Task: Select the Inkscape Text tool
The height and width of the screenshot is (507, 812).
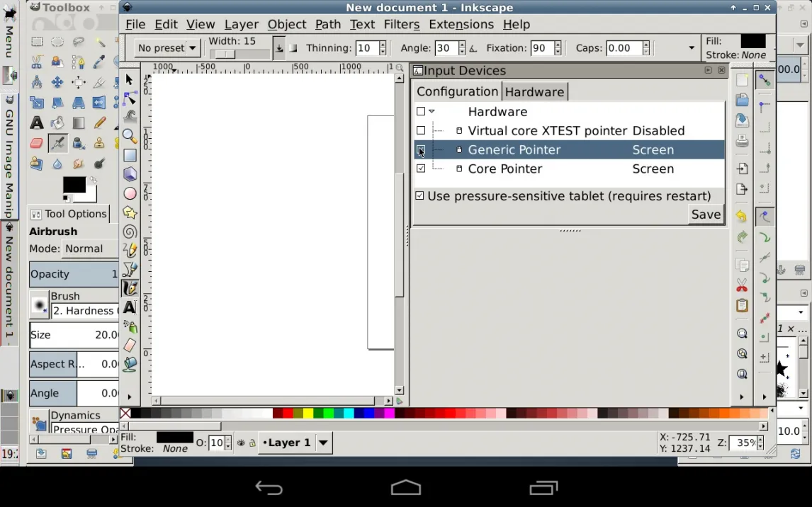Action: click(x=130, y=307)
